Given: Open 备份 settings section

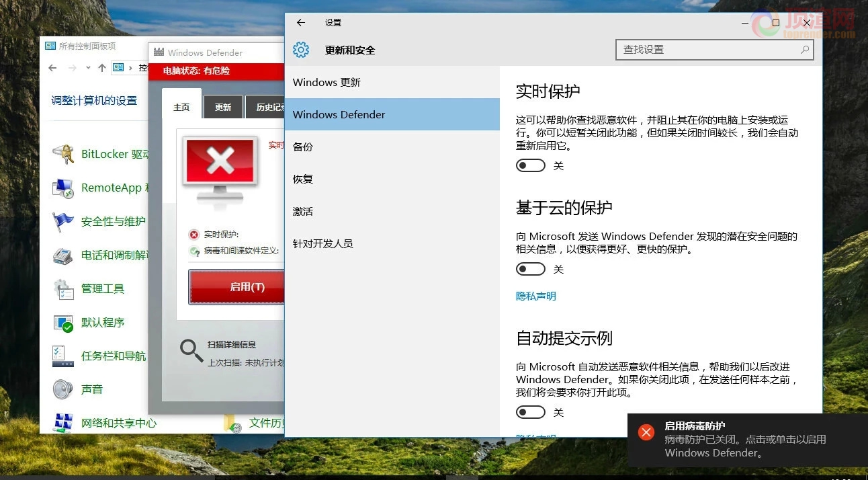Looking at the screenshot, I should tap(392, 147).
